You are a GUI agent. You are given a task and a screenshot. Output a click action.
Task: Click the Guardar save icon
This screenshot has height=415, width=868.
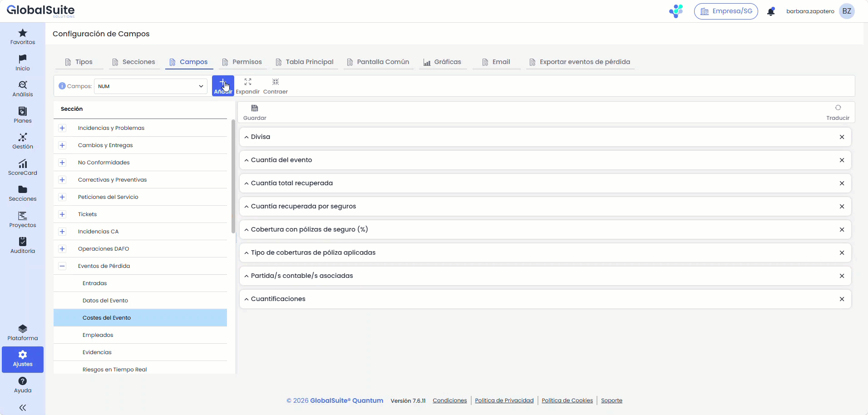point(255,108)
